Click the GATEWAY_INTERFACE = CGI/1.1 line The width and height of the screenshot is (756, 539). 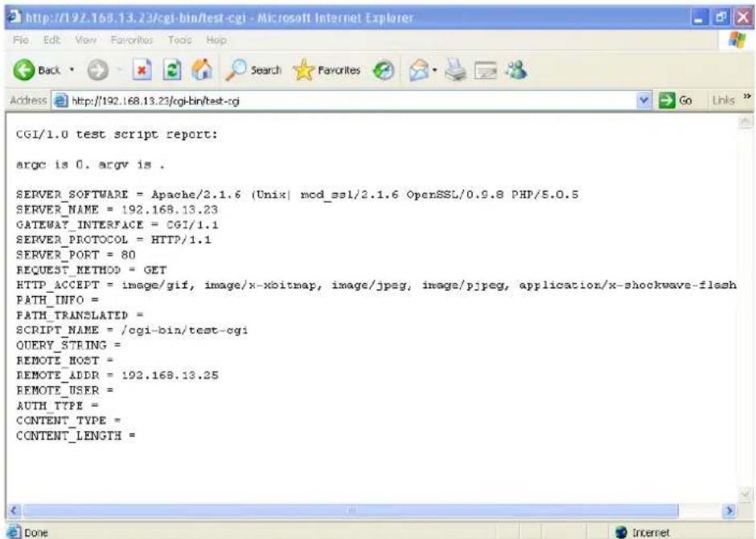[117, 224]
